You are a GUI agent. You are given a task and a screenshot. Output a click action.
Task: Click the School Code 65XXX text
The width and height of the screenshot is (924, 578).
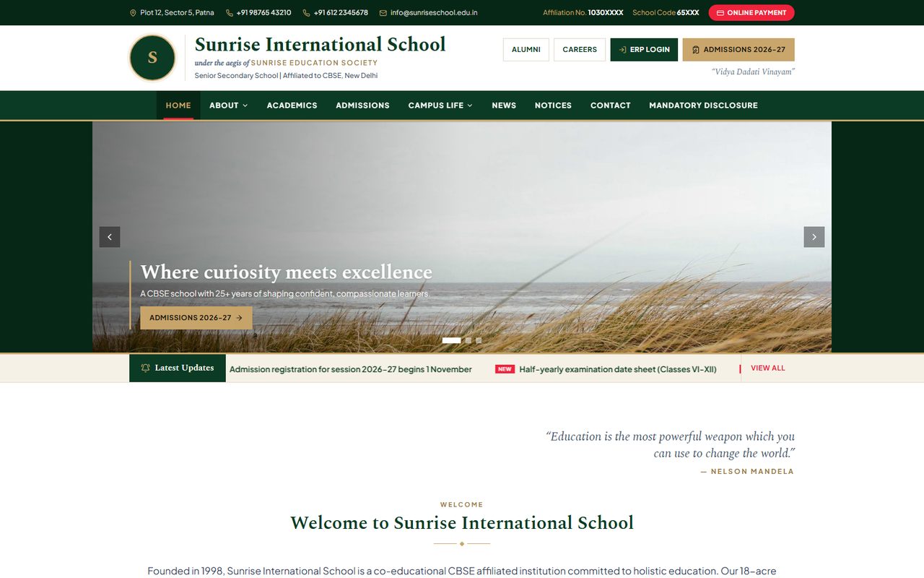(666, 13)
